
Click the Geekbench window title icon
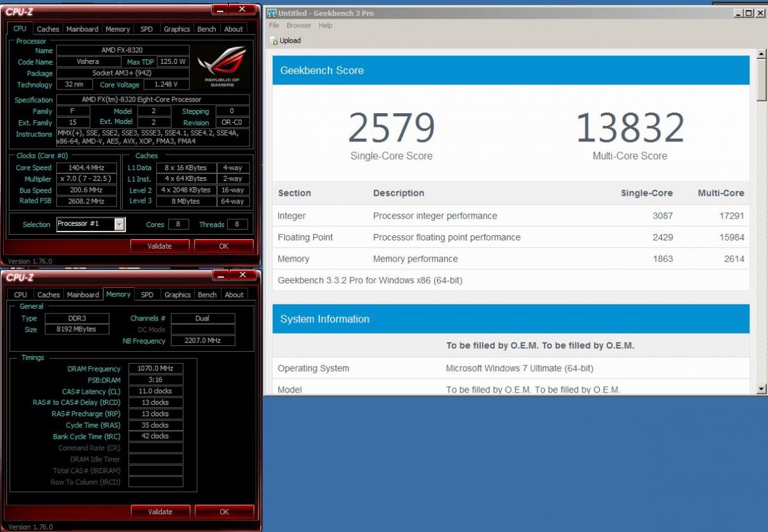coord(271,13)
